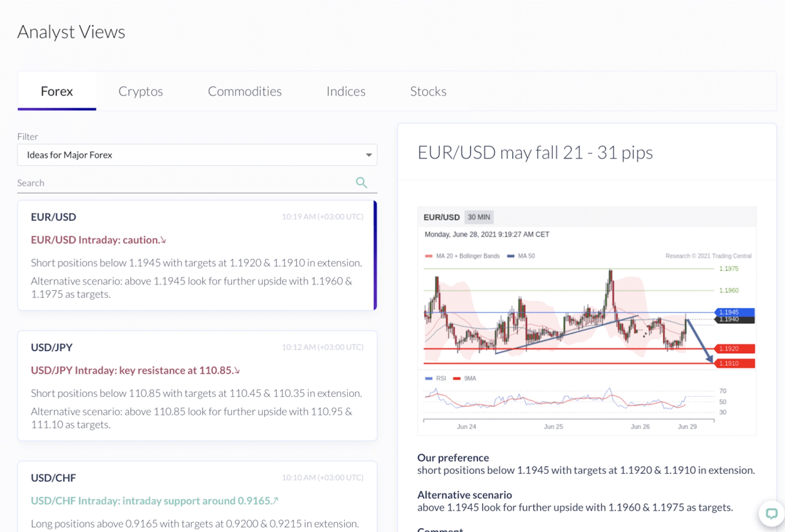Viewport: 785px width, 532px height.
Task: Switch to the Cryptos tab
Action: (141, 91)
